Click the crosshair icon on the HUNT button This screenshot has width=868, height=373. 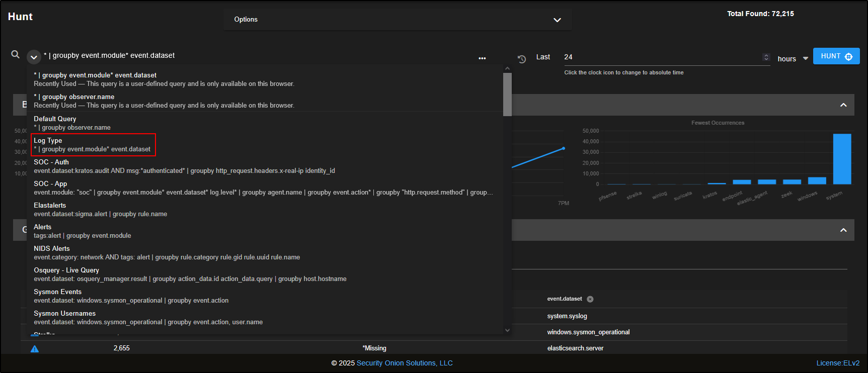pyautogui.click(x=849, y=56)
